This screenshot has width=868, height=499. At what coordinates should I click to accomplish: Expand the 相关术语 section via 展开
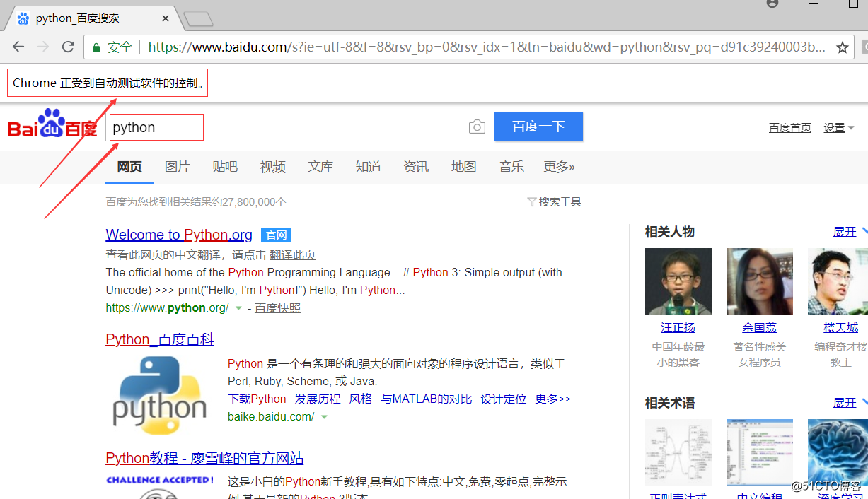point(845,403)
